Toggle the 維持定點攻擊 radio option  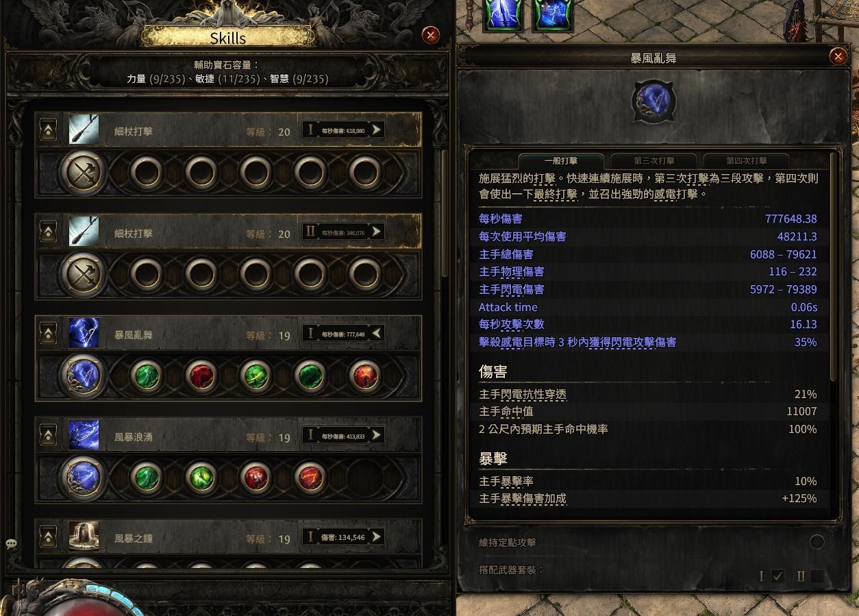817,542
